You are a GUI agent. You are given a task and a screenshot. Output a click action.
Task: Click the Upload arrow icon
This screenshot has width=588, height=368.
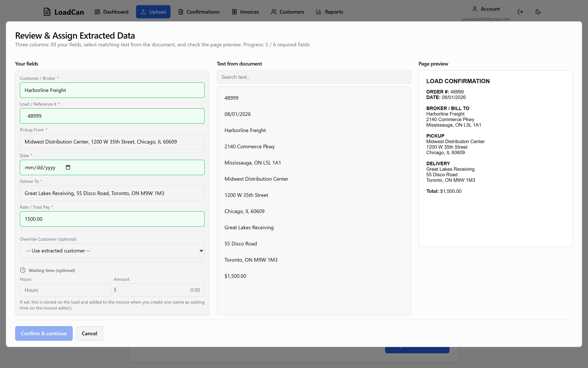pyautogui.click(x=143, y=12)
